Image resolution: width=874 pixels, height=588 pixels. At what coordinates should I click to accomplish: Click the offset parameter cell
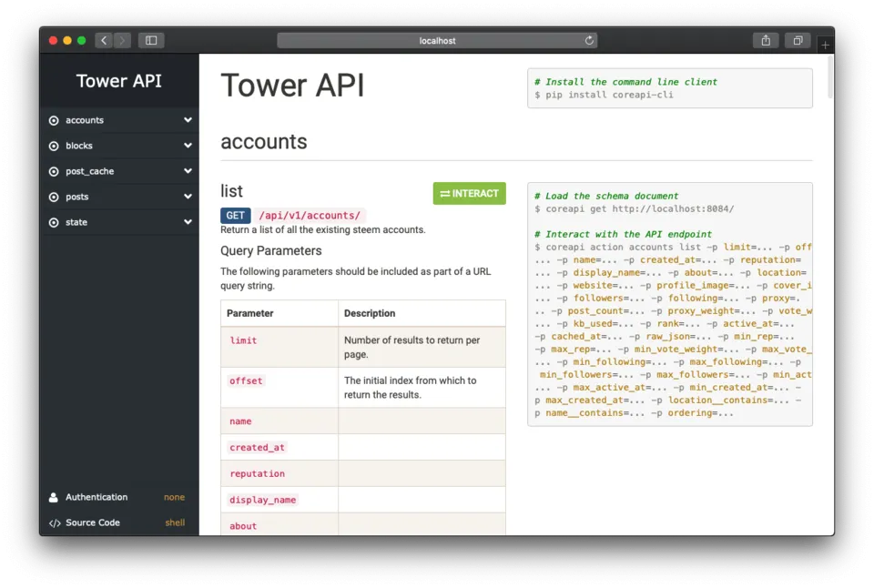coord(279,388)
